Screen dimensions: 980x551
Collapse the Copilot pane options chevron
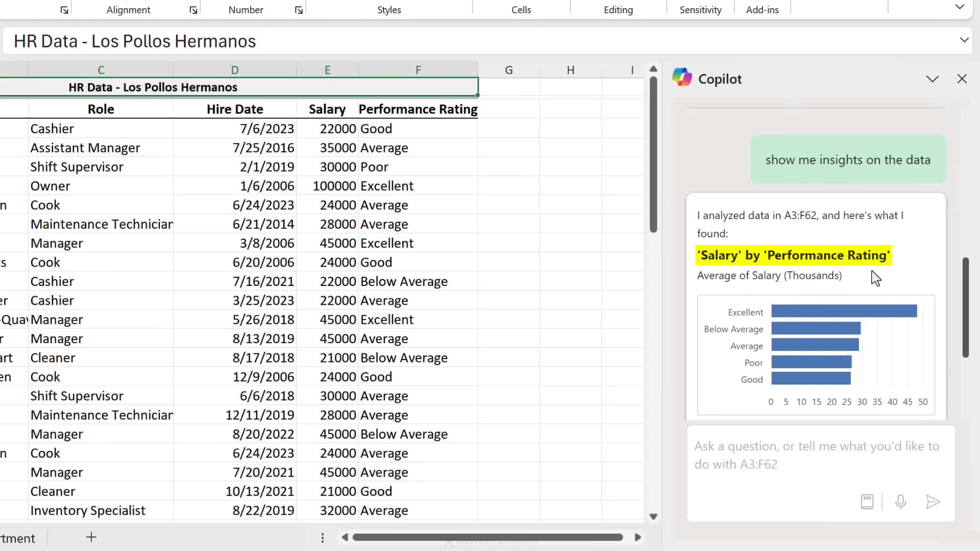[x=933, y=79]
